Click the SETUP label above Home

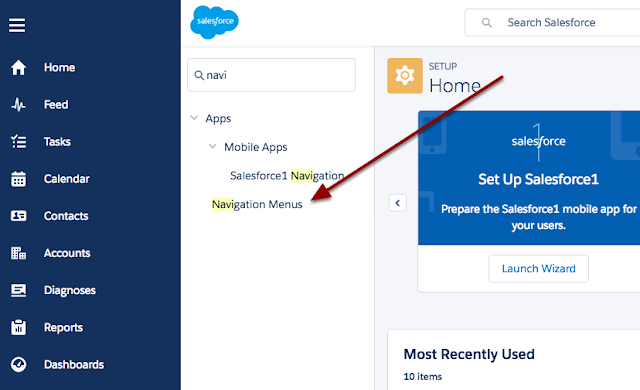click(x=442, y=66)
